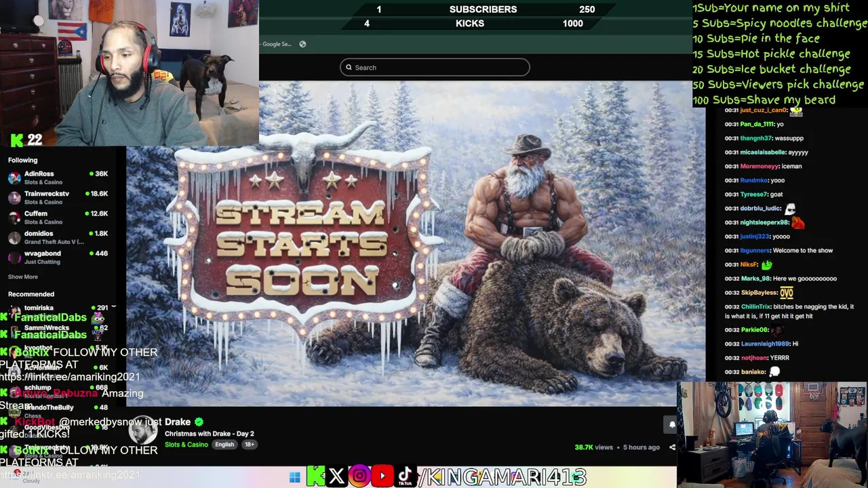Click Just Chatting under wvagabond

pyautogui.click(x=42, y=262)
